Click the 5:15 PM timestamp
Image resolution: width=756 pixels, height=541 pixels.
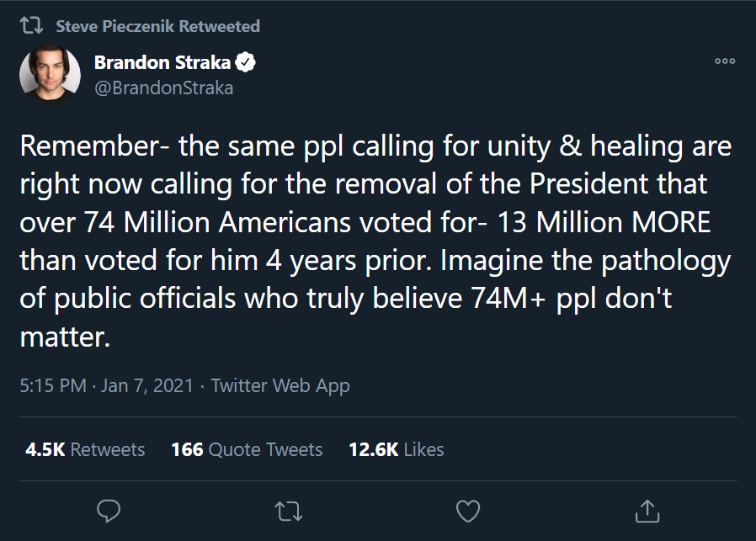(x=53, y=386)
